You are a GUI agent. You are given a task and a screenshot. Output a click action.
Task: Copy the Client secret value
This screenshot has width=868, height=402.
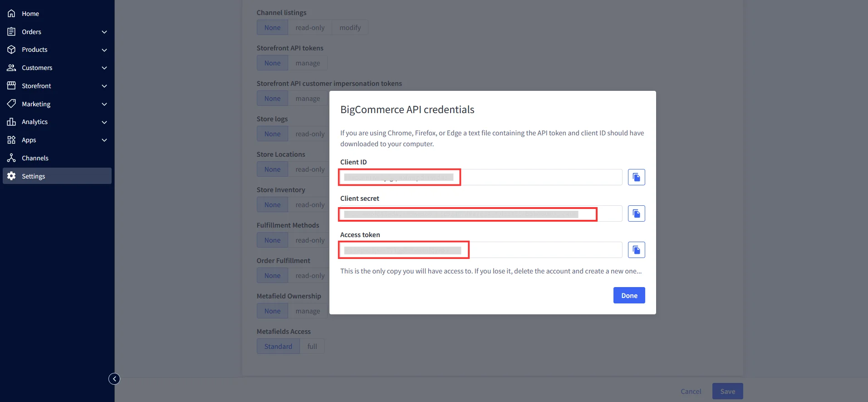636,213
